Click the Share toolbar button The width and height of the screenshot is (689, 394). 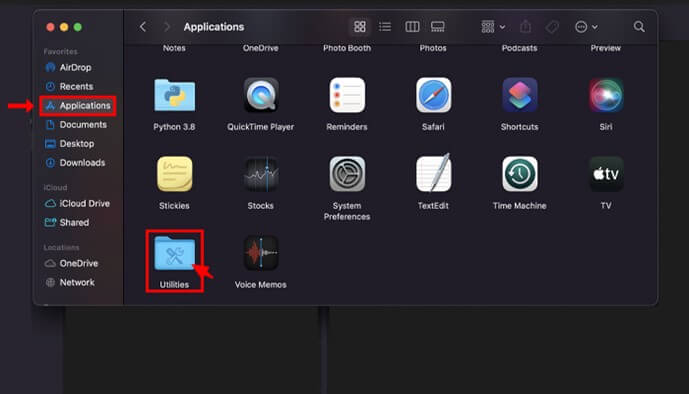526,27
